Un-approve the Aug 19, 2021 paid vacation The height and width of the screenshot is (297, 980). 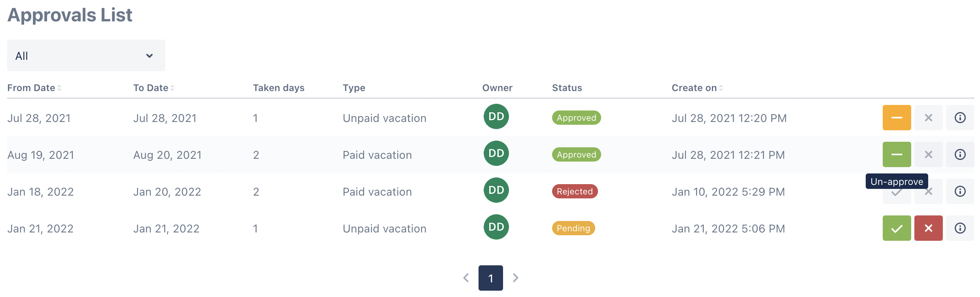897,154
